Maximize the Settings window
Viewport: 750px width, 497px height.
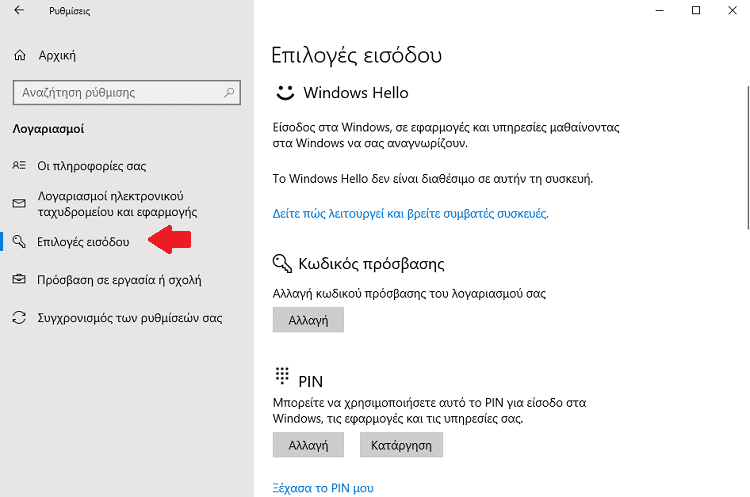point(696,11)
